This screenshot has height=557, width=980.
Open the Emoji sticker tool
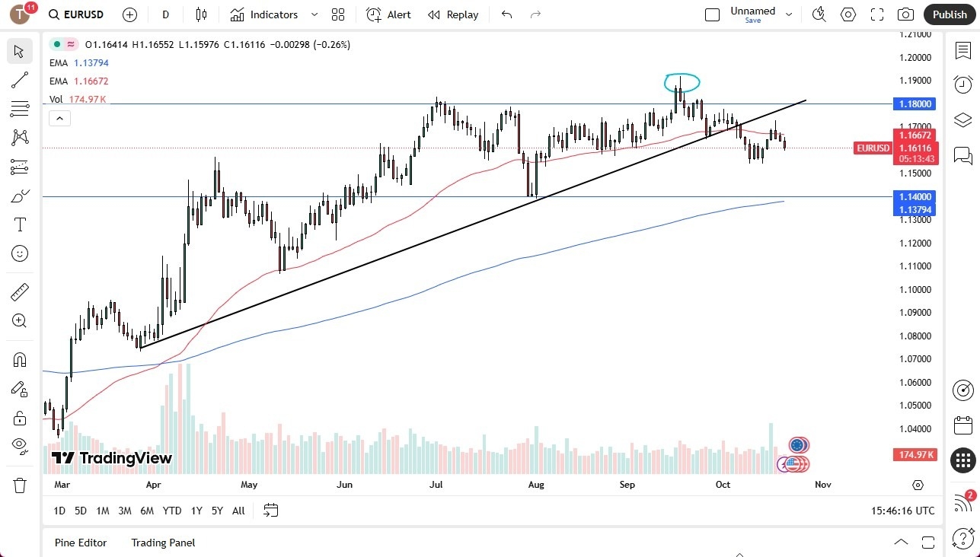[19, 253]
